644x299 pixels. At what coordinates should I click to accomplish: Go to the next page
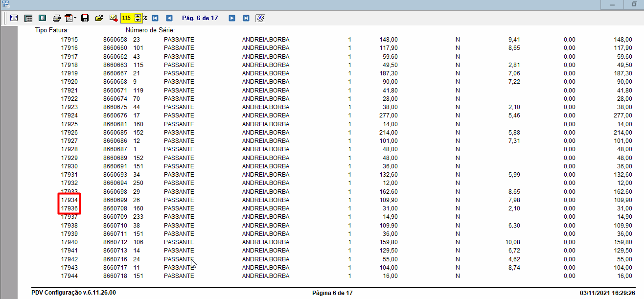click(x=232, y=18)
